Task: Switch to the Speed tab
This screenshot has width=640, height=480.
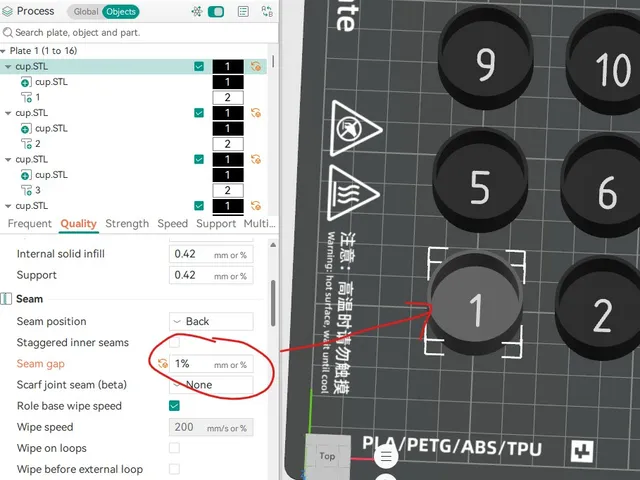Action: point(173,224)
